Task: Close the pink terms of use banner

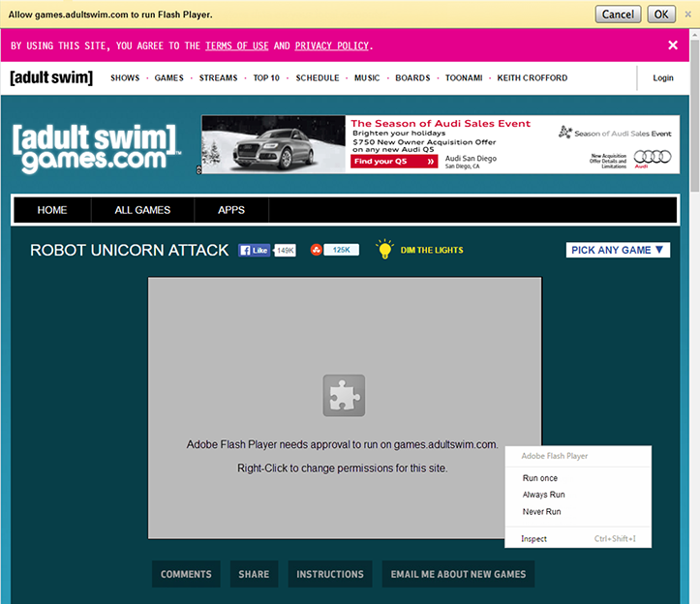Action: (x=673, y=45)
